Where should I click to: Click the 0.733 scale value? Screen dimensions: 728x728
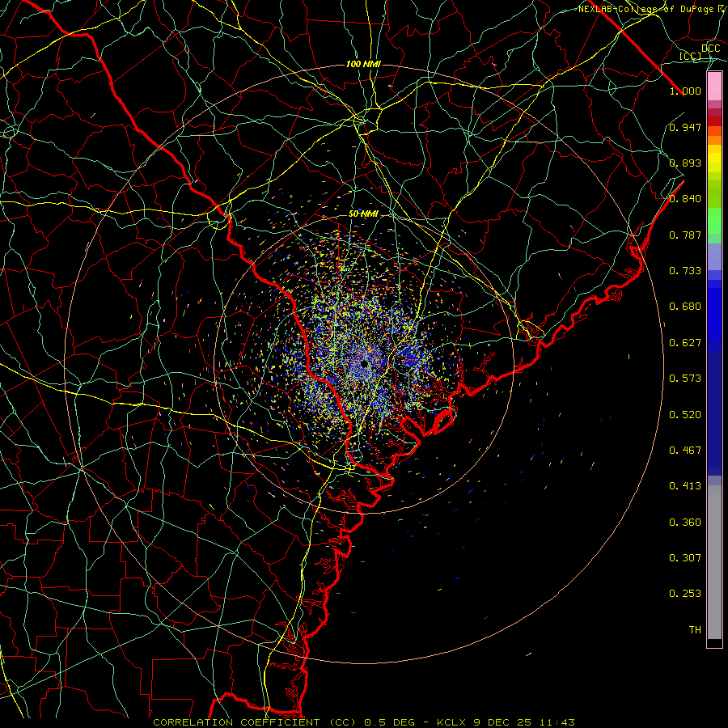(685, 271)
